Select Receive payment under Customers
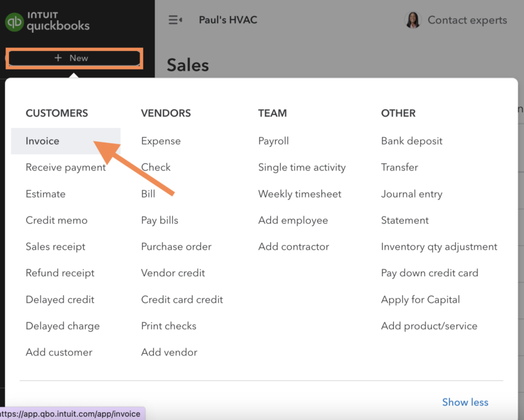The width and height of the screenshot is (524, 420). pos(65,167)
